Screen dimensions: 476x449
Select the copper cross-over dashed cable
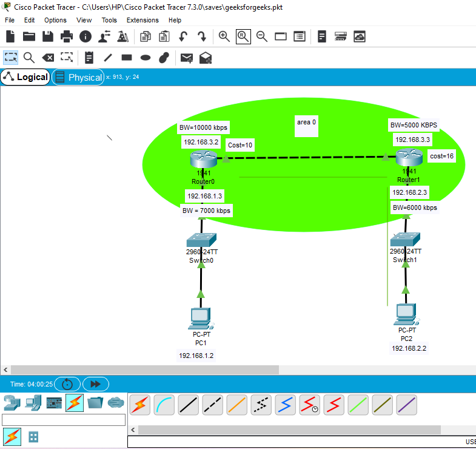click(x=213, y=405)
